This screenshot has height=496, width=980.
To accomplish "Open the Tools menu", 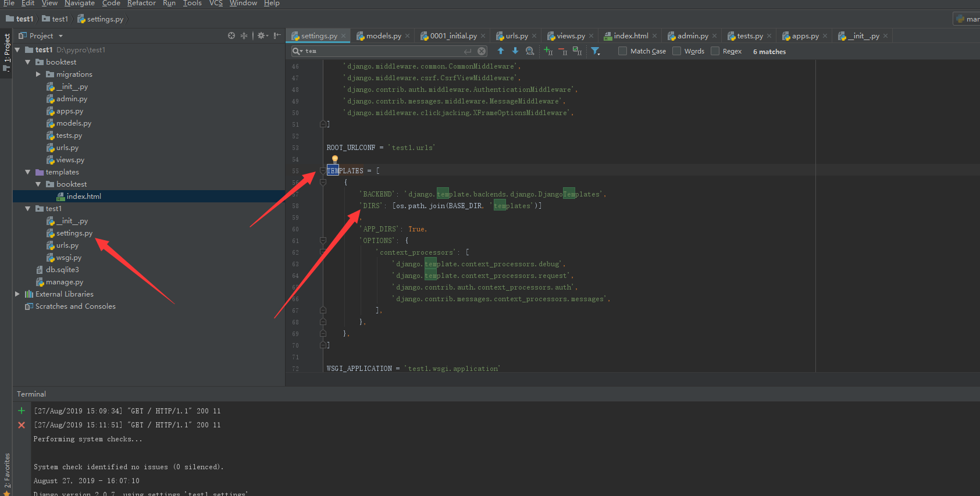I will coord(192,3).
